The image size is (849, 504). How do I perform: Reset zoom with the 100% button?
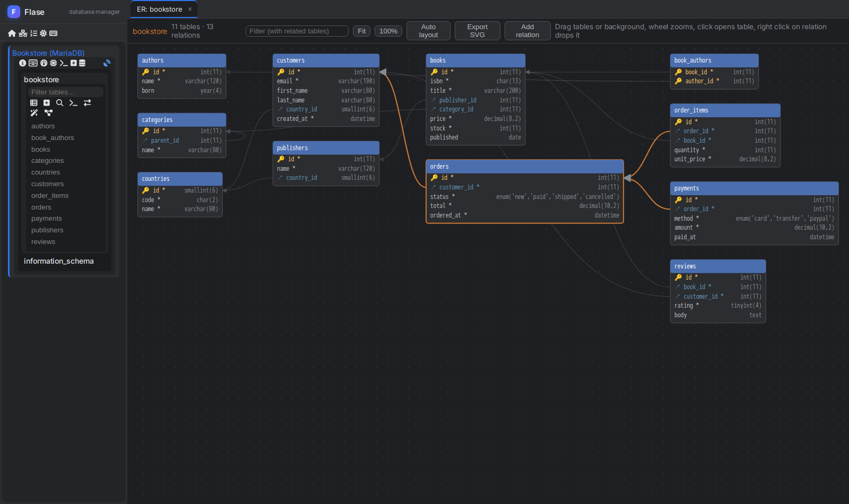coord(388,31)
